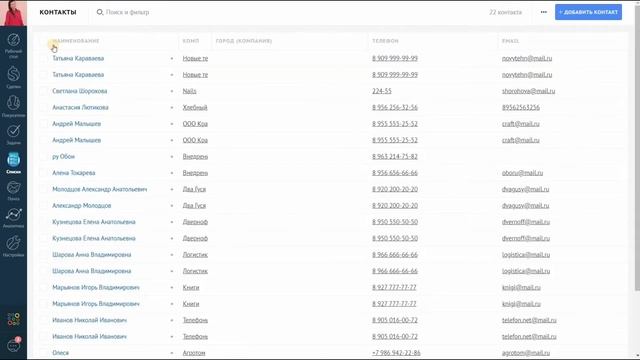Open Внедрен company in Алена Токарева row

[195, 173]
